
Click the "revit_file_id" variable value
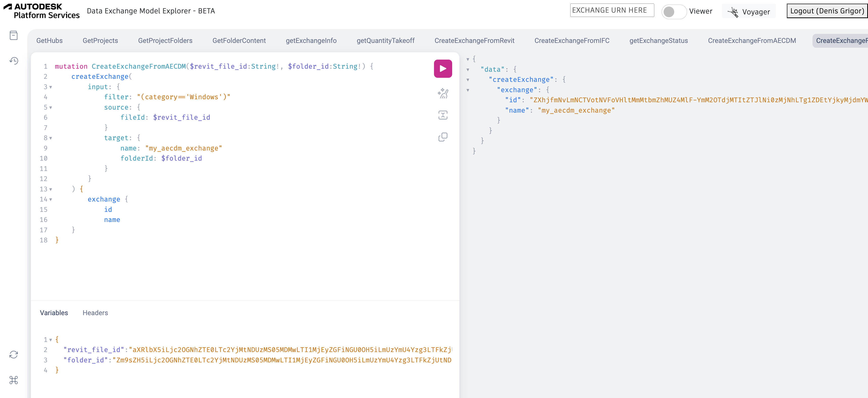tap(290, 350)
